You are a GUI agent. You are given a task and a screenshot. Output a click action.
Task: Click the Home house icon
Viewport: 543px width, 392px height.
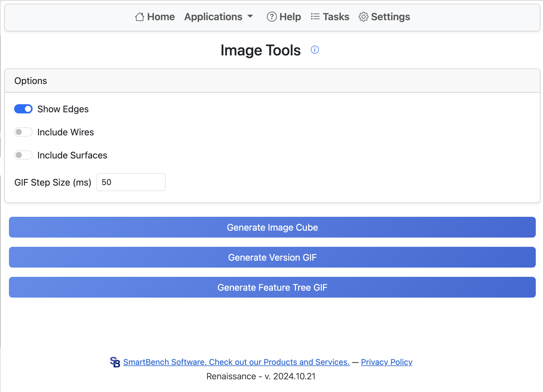(140, 17)
